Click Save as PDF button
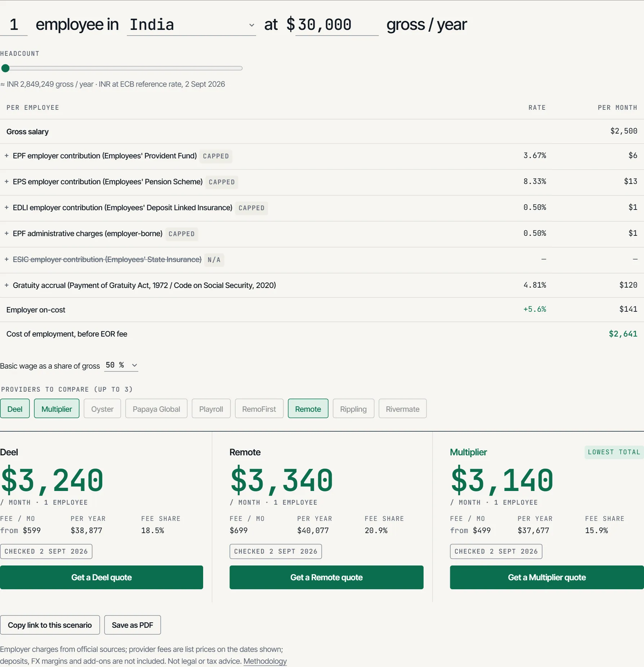Viewport: 644px width, 667px height. [133, 625]
